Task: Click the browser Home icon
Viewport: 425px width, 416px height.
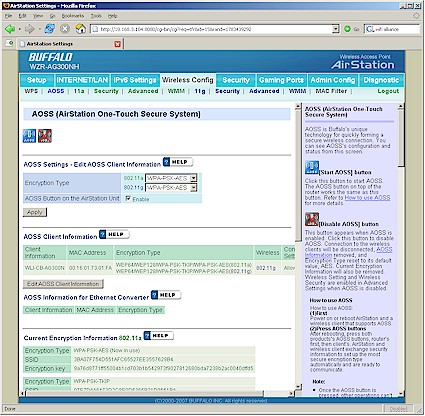Action: click(x=81, y=29)
